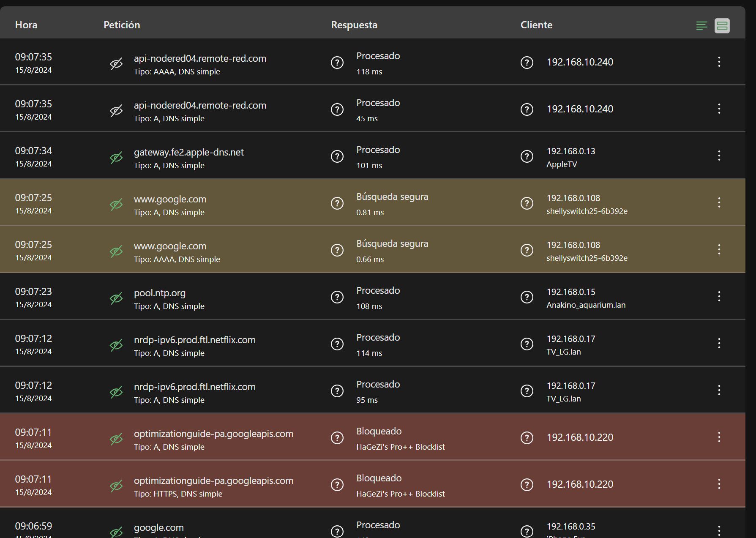The width and height of the screenshot is (756, 538).
Task: Open options menu for pool.ntp.org row
Action: click(719, 296)
